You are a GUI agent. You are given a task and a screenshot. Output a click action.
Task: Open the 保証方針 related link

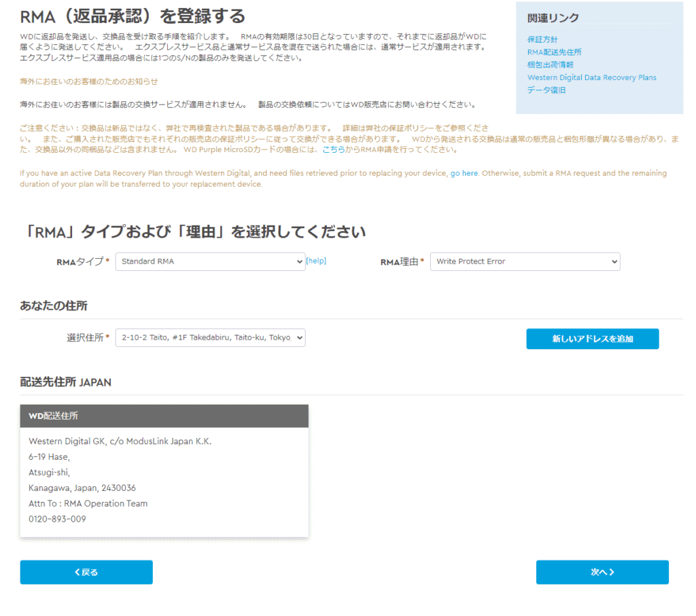542,39
